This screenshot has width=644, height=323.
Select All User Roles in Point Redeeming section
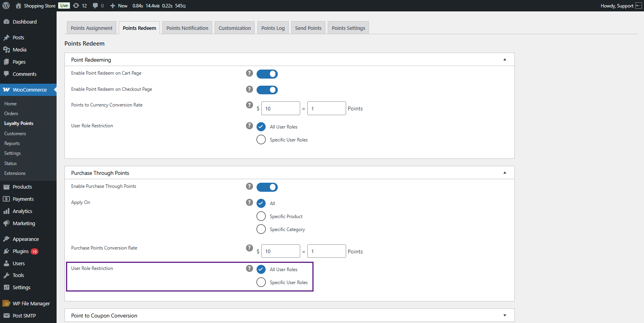point(261,127)
